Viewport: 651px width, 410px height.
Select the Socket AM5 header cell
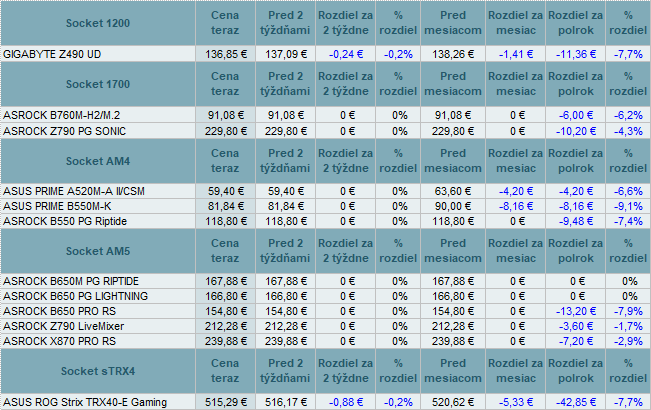pyautogui.click(x=98, y=251)
